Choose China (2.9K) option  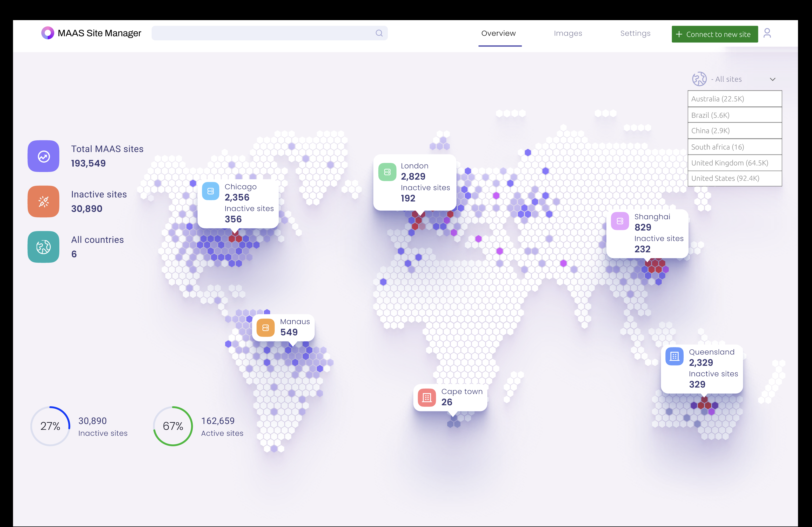[735, 131]
